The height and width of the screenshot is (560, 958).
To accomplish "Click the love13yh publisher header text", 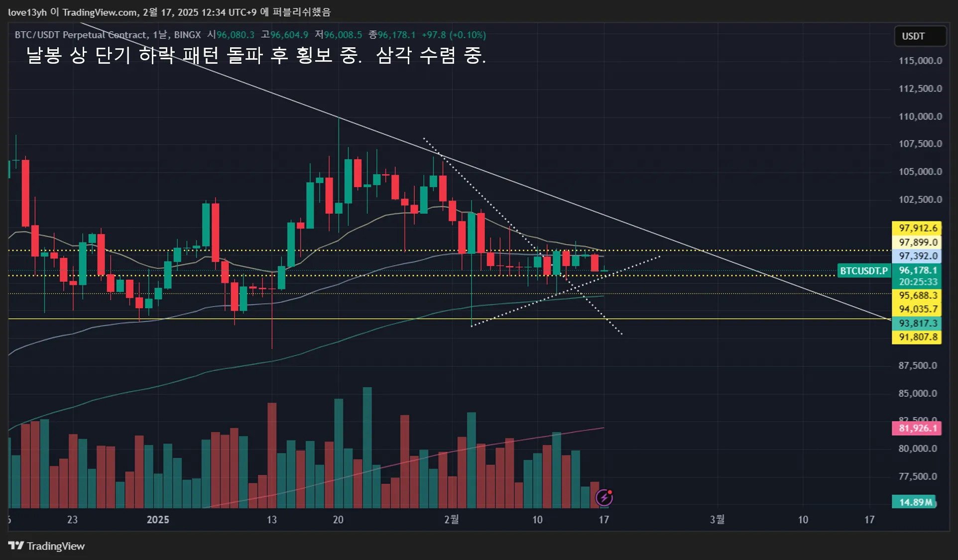I will [169, 12].
